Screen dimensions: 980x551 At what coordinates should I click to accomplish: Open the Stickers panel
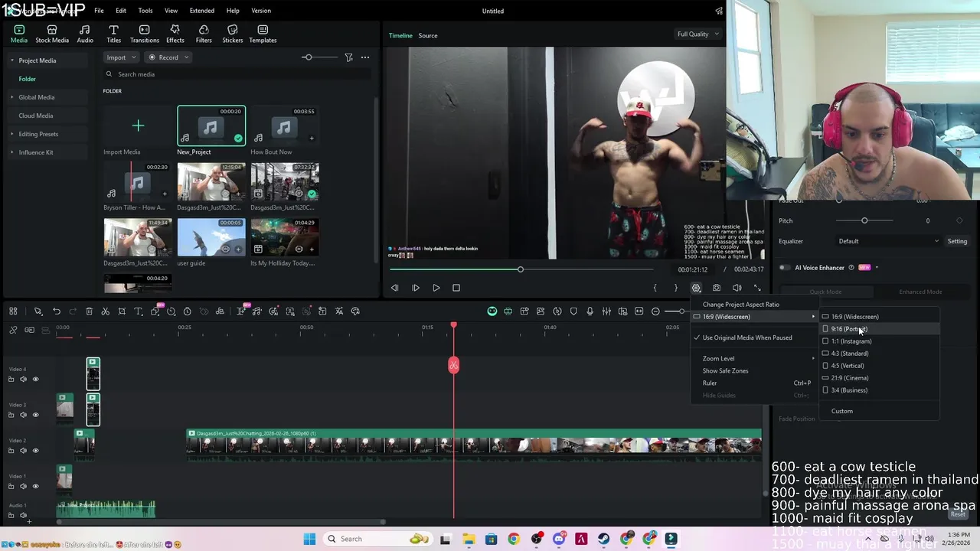233,34
